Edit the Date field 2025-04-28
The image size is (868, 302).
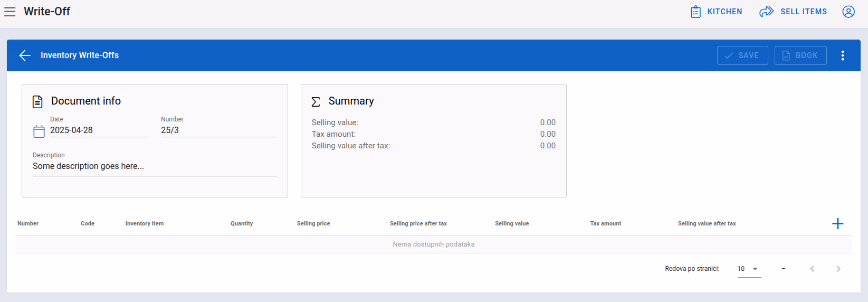coord(99,130)
